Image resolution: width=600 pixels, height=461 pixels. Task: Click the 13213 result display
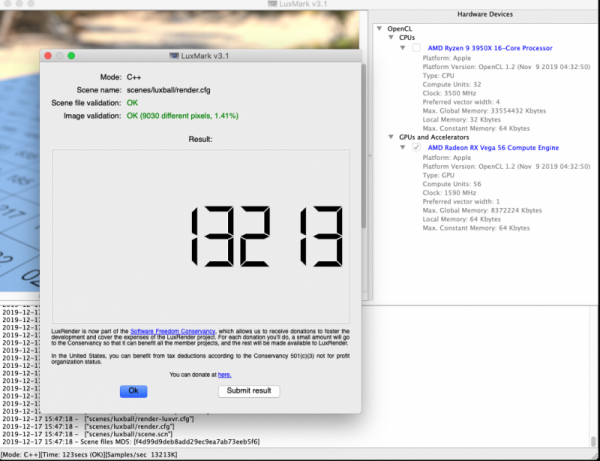pyautogui.click(x=267, y=236)
